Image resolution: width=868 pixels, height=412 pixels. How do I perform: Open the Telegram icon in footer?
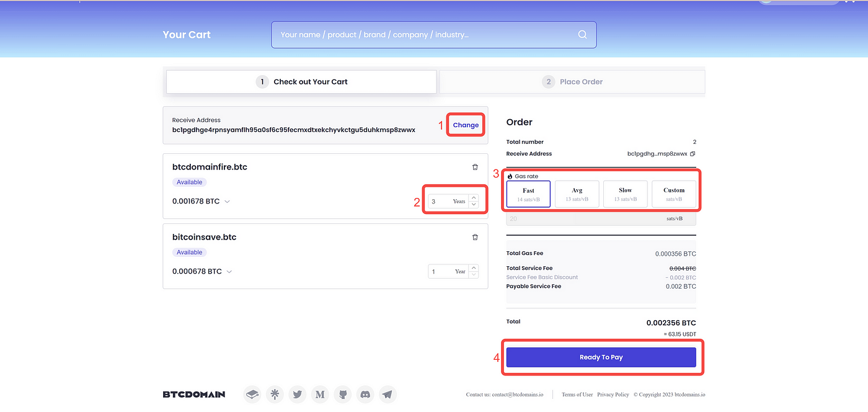[387, 394]
